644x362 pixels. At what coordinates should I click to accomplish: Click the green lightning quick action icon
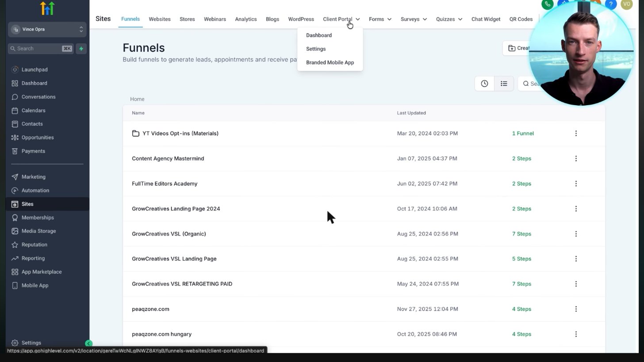coord(81,49)
